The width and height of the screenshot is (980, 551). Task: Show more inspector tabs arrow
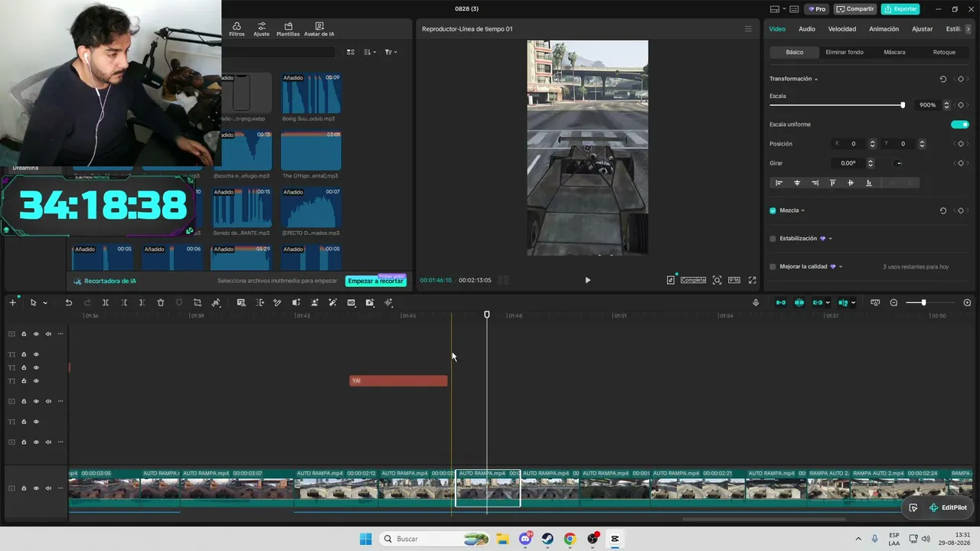[969, 29]
